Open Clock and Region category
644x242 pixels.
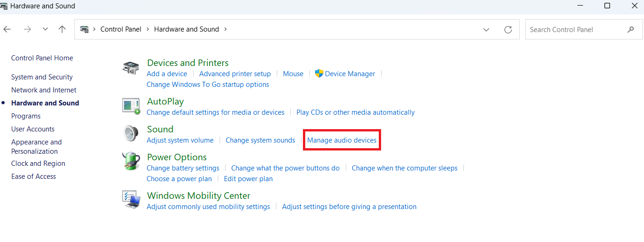tap(38, 164)
